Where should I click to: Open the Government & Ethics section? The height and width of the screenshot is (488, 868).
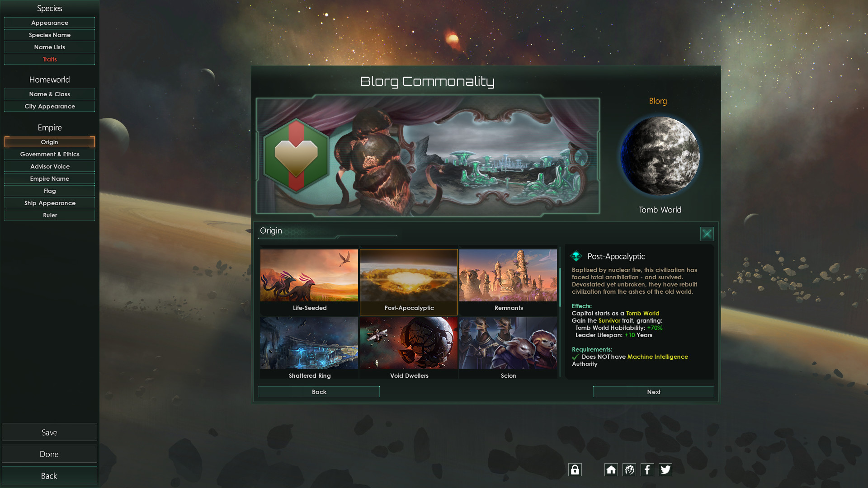[49, 154]
